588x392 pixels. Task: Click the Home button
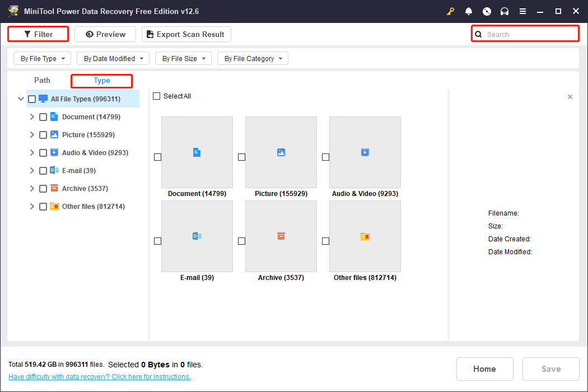[484, 368]
